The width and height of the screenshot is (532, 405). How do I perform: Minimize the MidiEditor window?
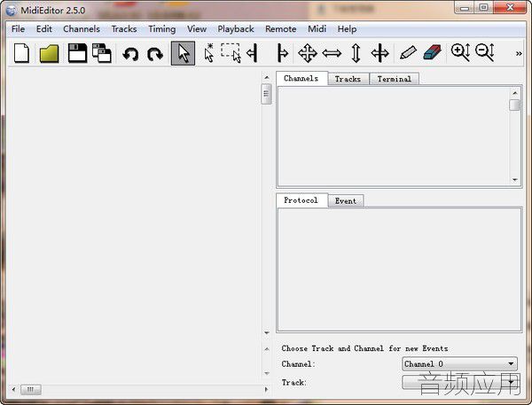pyautogui.click(x=465, y=7)
